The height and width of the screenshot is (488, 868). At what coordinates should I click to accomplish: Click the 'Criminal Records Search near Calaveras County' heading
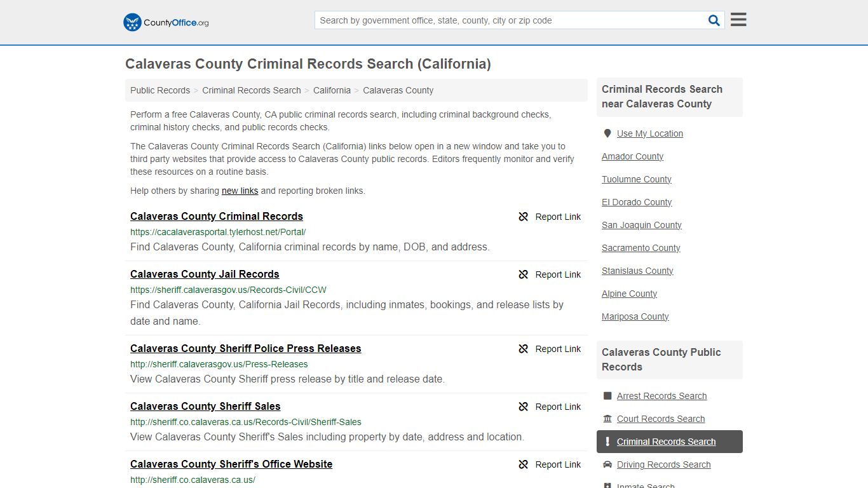click(x=662, y=97)
